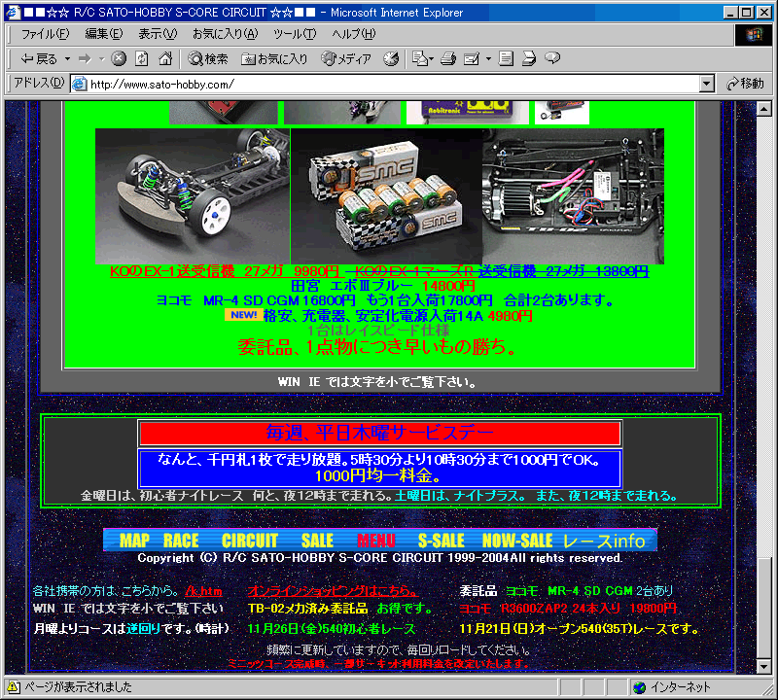Open the ファイル(F) menu

tap(45, 34)
